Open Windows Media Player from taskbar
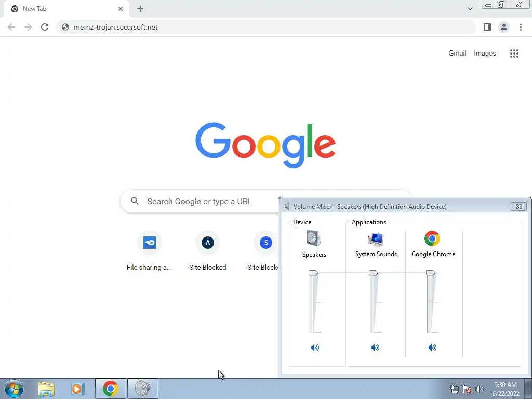This screenshot has height=399, width=532. [x=78, y=389]
